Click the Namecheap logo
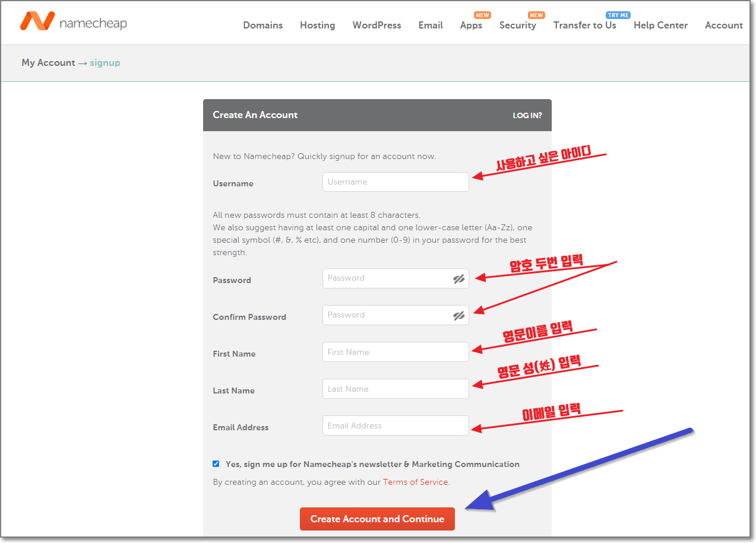Viewport: 756px width, 543px height. (74, 22)
